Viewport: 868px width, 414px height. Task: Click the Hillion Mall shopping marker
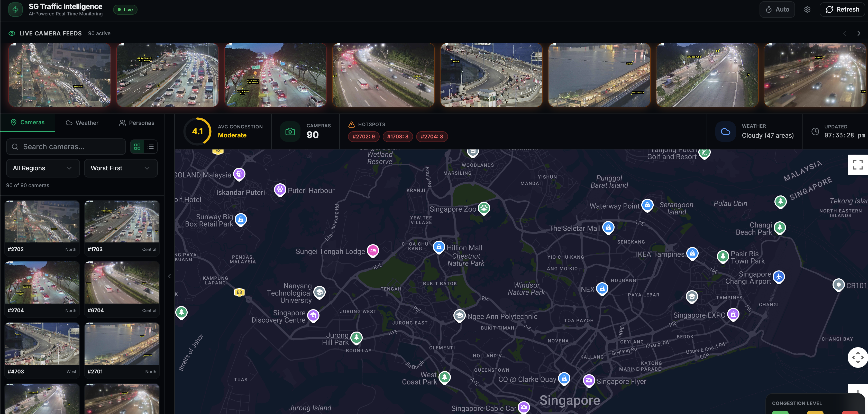click(x=439, y=247)
